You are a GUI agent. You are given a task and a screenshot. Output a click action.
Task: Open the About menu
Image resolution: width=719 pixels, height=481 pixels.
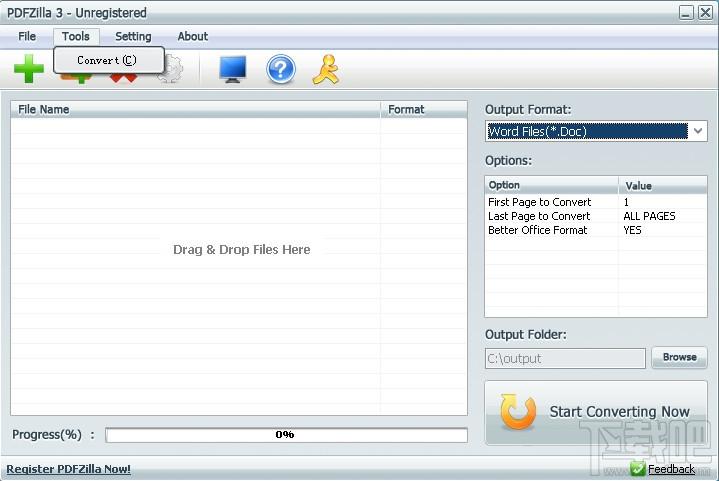pyautogui.click(x=193, y=36)
